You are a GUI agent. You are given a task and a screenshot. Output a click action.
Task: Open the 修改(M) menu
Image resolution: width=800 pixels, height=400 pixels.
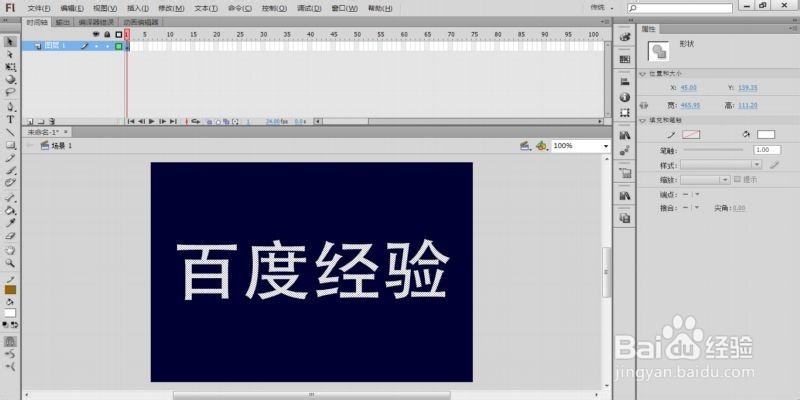point(171,9)
